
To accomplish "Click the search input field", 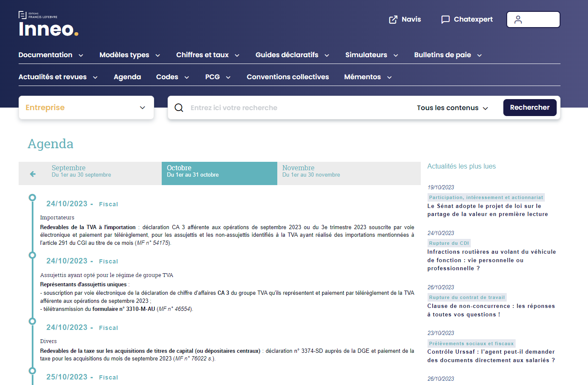I will tap(296, 108).
